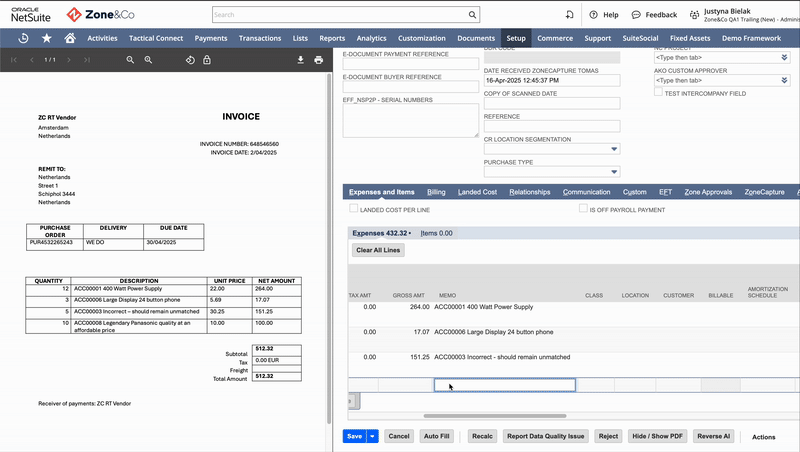Click the Date Received ZoneCapture Tomas field
The image size is (800, 452).
tap(552, 80)
